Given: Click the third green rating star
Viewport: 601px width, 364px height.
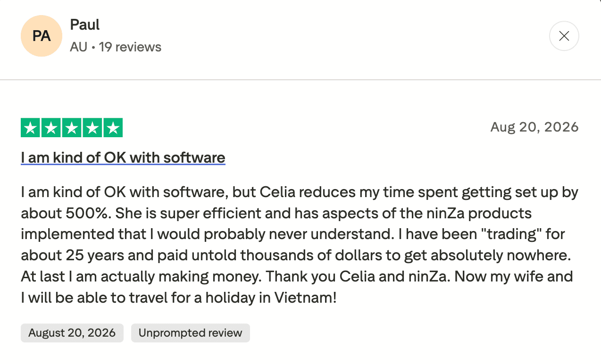Looking at the screenshot, I should (72, 128).
